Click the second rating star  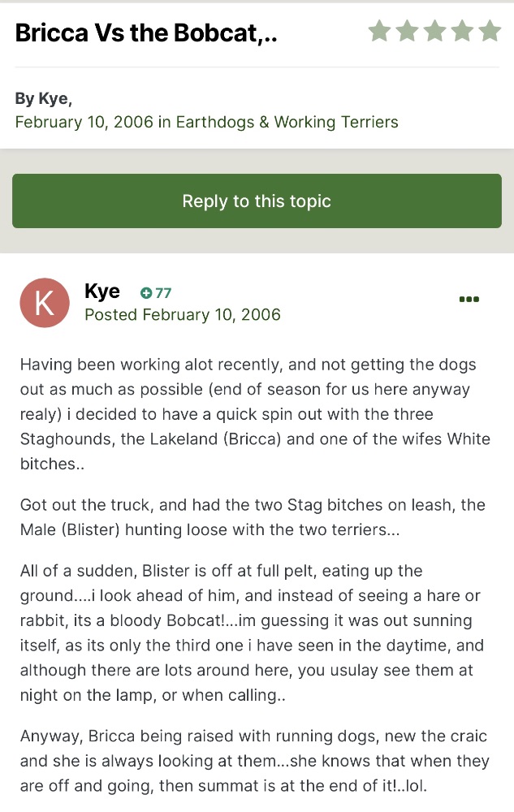point(407,32)
